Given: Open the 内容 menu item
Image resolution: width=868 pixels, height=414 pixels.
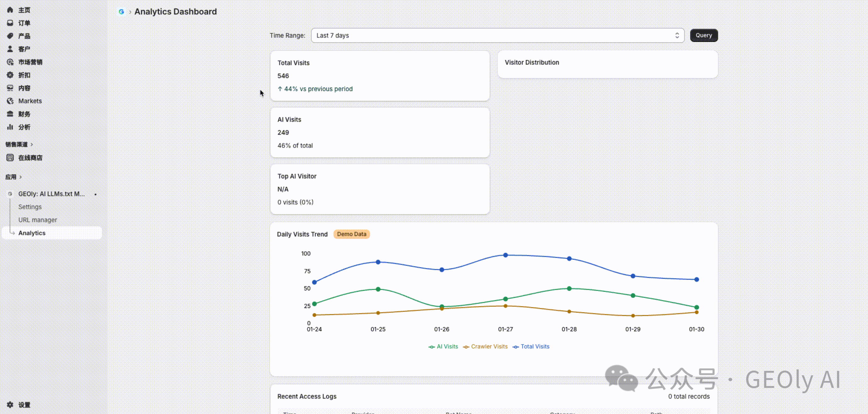Looking at the screenshot, I should (x=24, y=88).
